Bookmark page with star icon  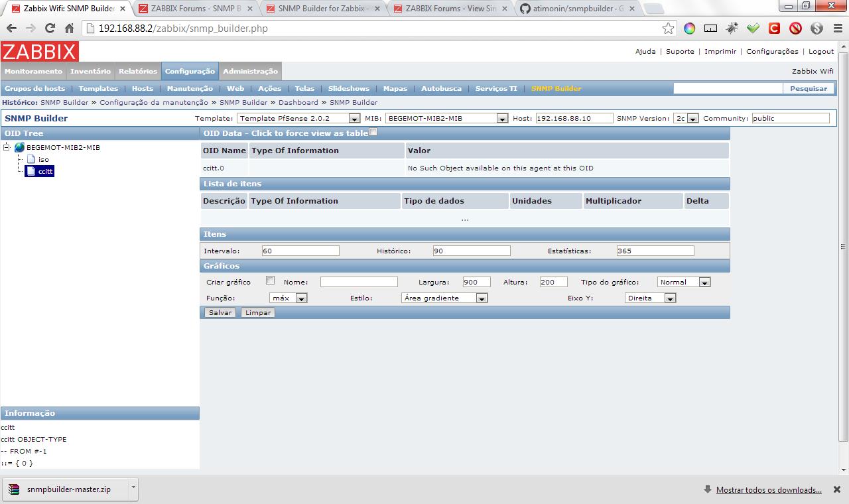pyautogui.click(x=669, y=29)
